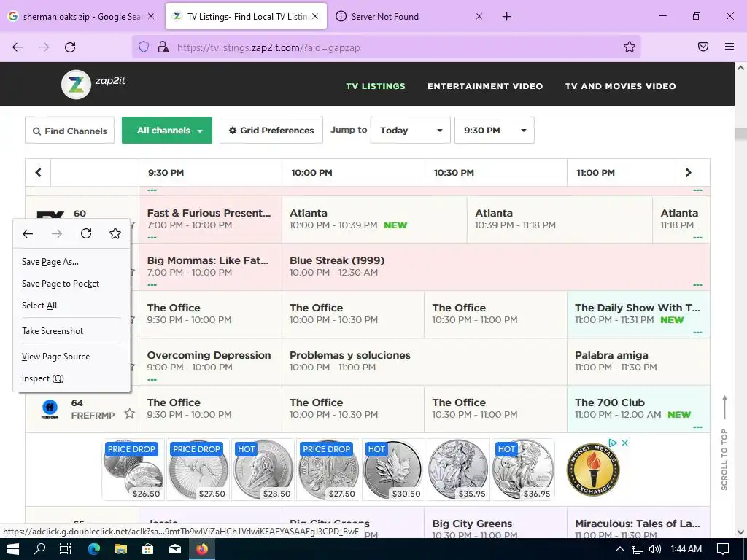
Task: Click Scroll To Top control
Action: coord(724,443)
